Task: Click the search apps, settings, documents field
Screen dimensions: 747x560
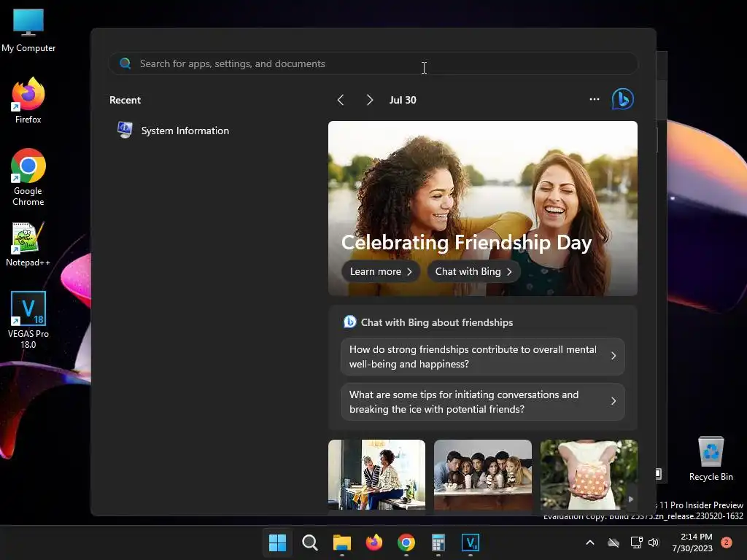Action: point(373,63)
